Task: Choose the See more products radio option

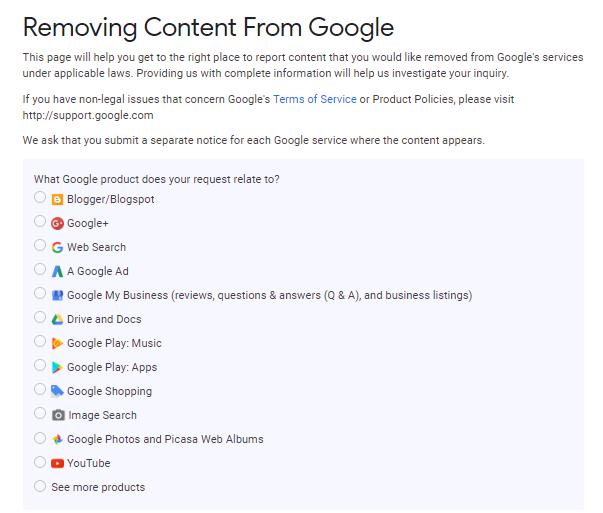Action: 40,486
